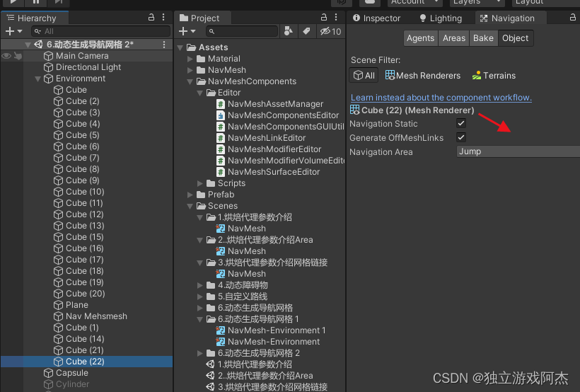Click the Inspector window lock icon

tap(573, 18)
